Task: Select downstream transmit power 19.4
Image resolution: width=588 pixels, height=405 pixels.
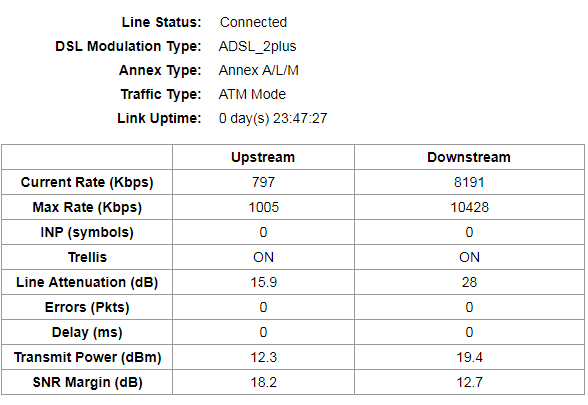Action: pos(469,357)
